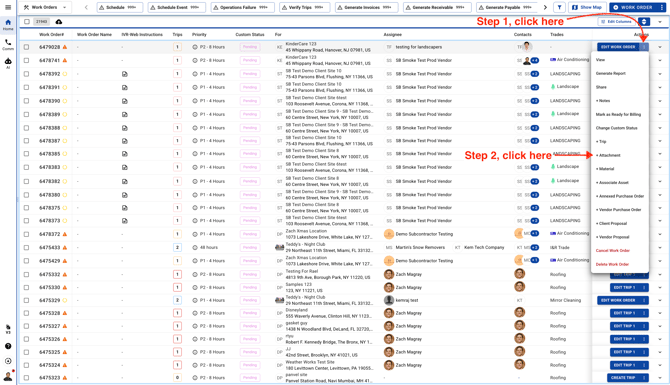This screenshot has width=670, height=385.
Task: Expand the toolbar chevron beside Edit Columns
Action: pos(660,21)
